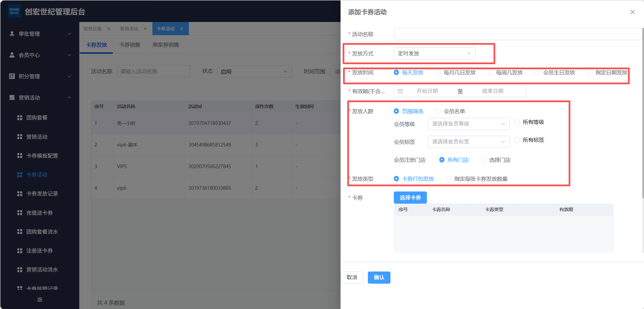644x309 pixels.
Task: Click the calendar icon in 有效期 date field
Action: coord(400,91)
